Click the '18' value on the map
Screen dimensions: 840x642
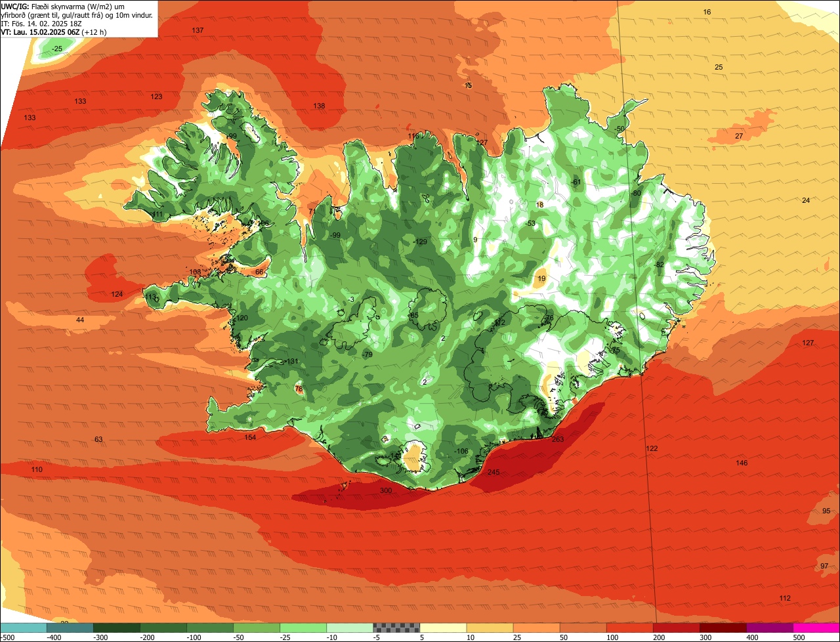[540, 205]
